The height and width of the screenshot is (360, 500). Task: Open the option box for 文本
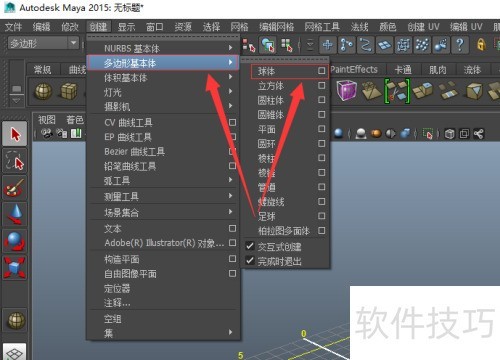pyautogui.click(x=232, y=228)
